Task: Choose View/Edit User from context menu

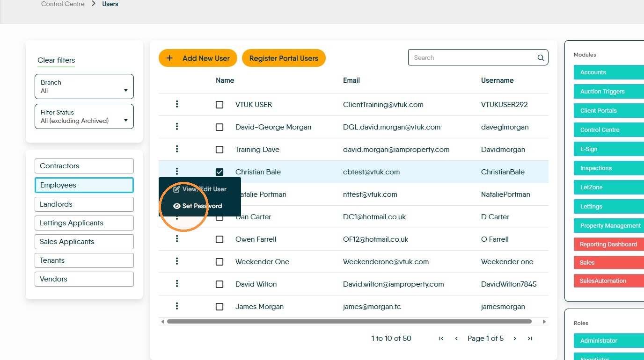Action: (x=200, y=189)
